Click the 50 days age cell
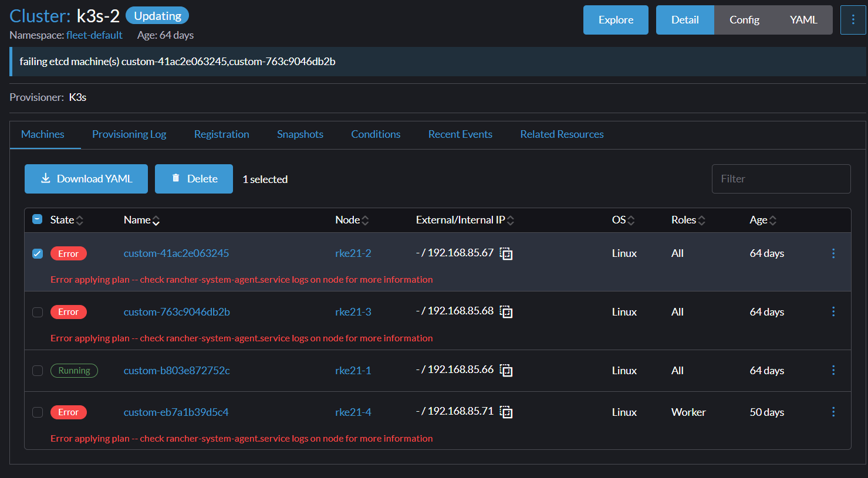The height and width of the screenshot is (478, 868). (766, 412)
